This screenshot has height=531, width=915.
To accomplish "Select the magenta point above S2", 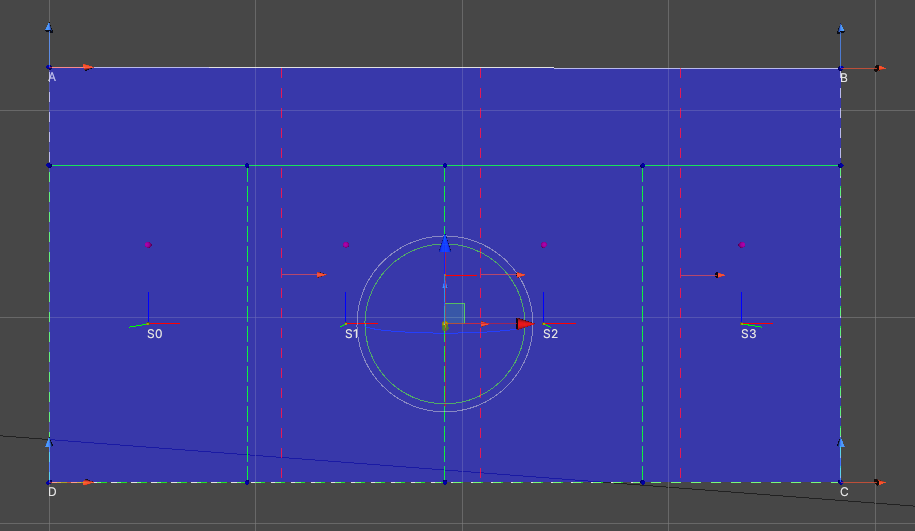I will [x=543, y=244].
